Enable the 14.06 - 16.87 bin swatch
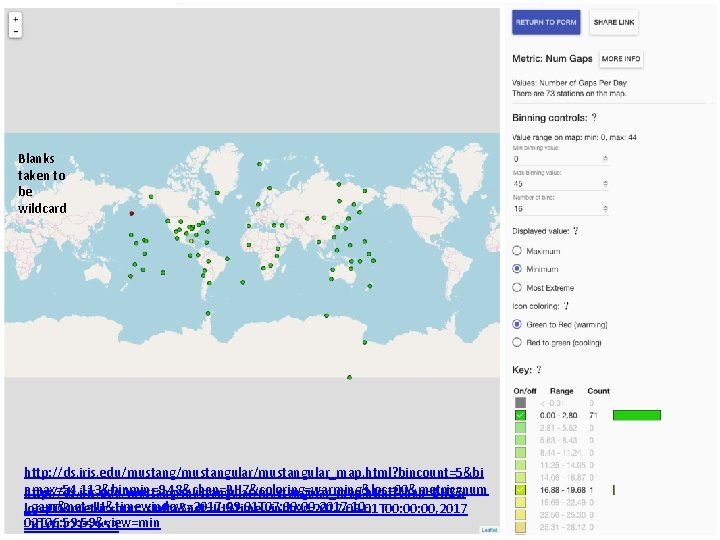 point(520,478)
